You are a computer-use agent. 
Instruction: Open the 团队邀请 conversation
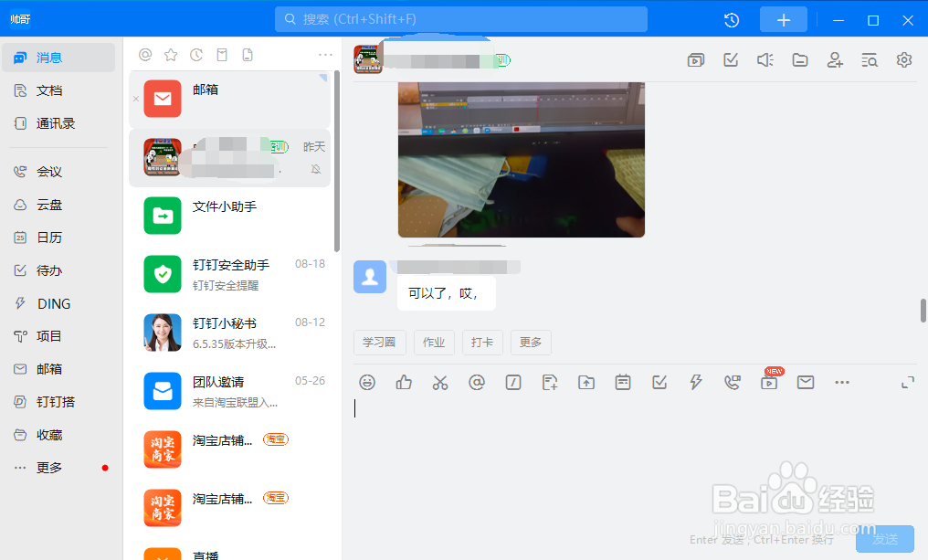tap(229, 391)
